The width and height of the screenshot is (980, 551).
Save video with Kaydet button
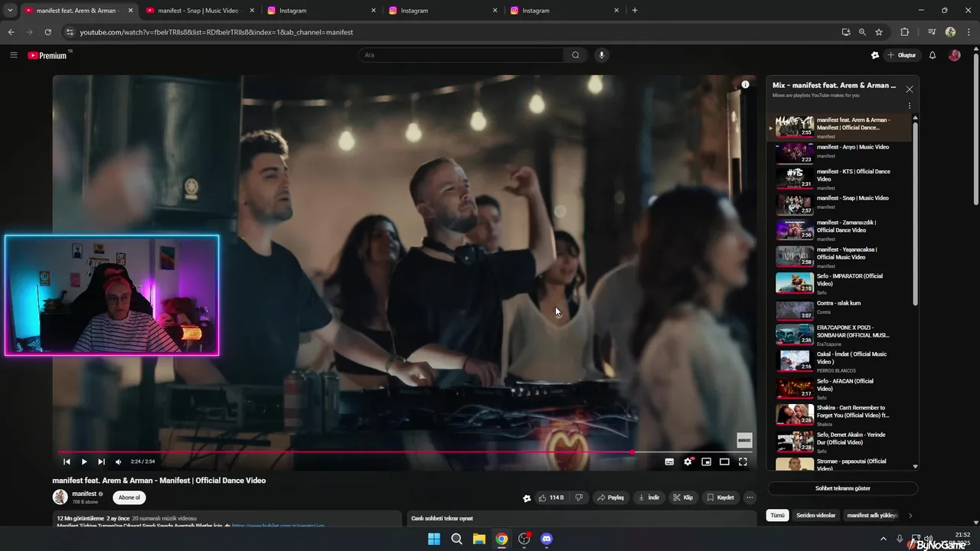point(720,497)
